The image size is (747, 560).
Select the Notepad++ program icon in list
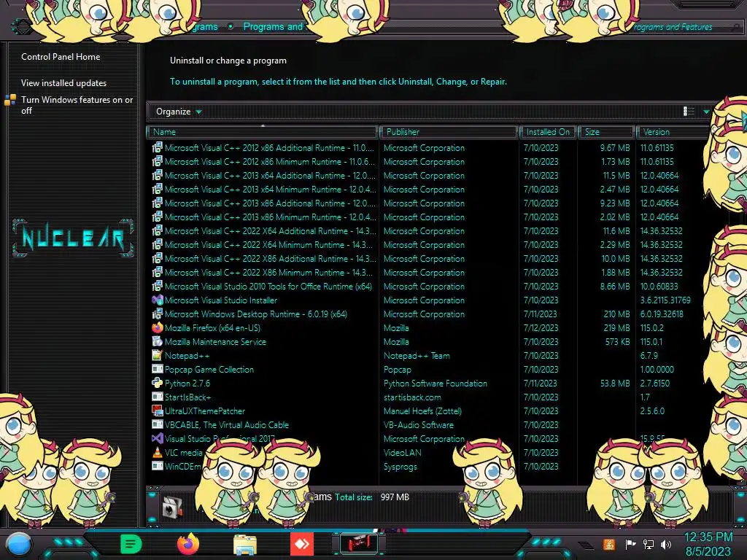coord(158,355)
